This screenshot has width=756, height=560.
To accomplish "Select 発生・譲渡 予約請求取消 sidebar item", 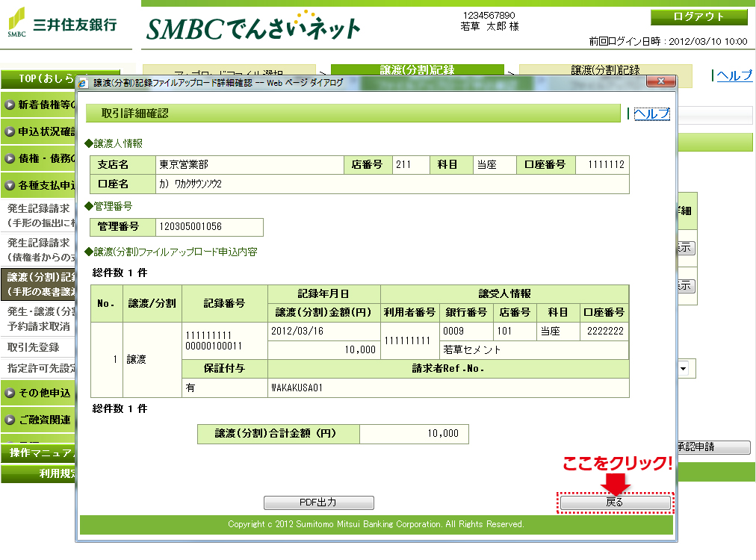I will pos(39,319).
